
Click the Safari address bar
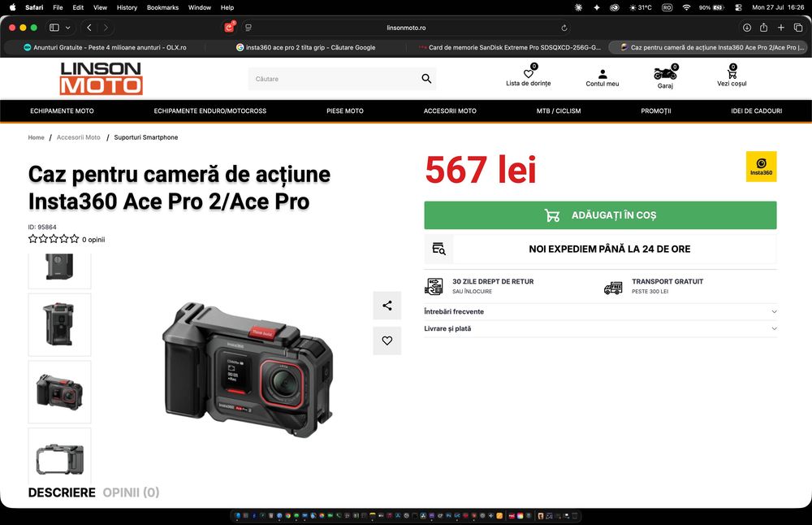coord(406,28)
